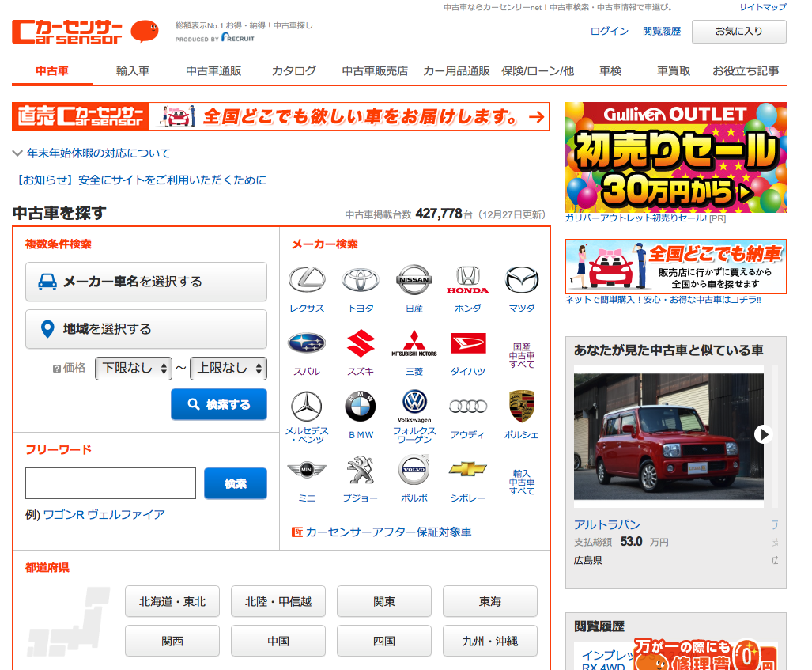Click the Lexus maker logo

click(307, 279)
